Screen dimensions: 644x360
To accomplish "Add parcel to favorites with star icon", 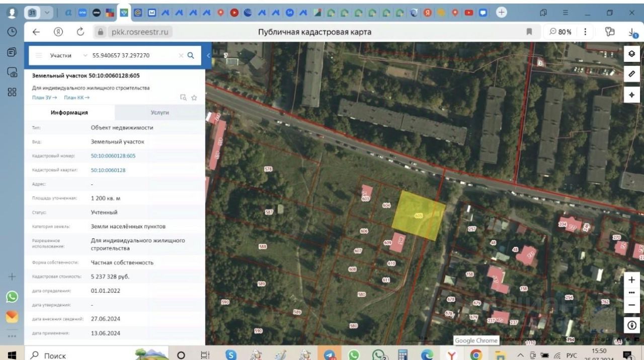I will click(x=194, y=98).
